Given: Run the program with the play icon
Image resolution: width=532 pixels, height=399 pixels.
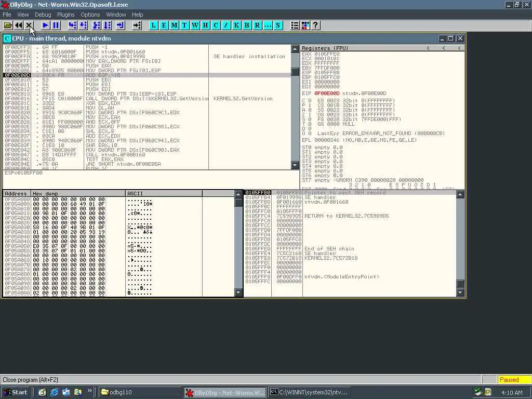Looking at the screenshot, I should click(x=45, y=25).
